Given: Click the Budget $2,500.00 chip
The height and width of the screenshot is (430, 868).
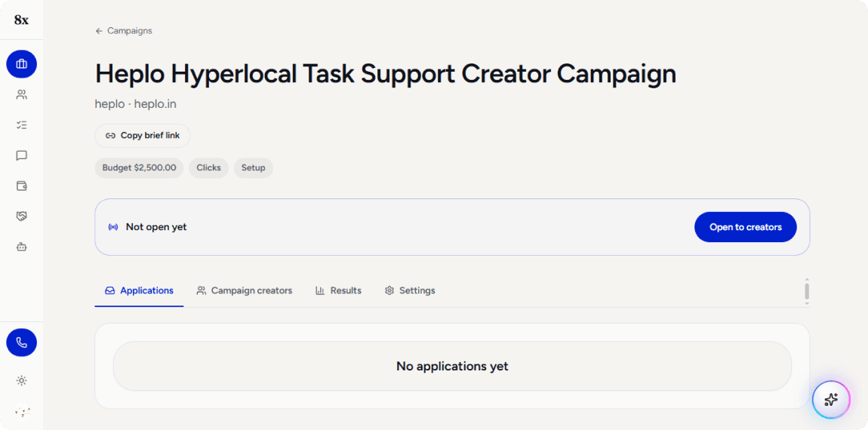Looking at the screenshot, I should click(x=139, y=167).
